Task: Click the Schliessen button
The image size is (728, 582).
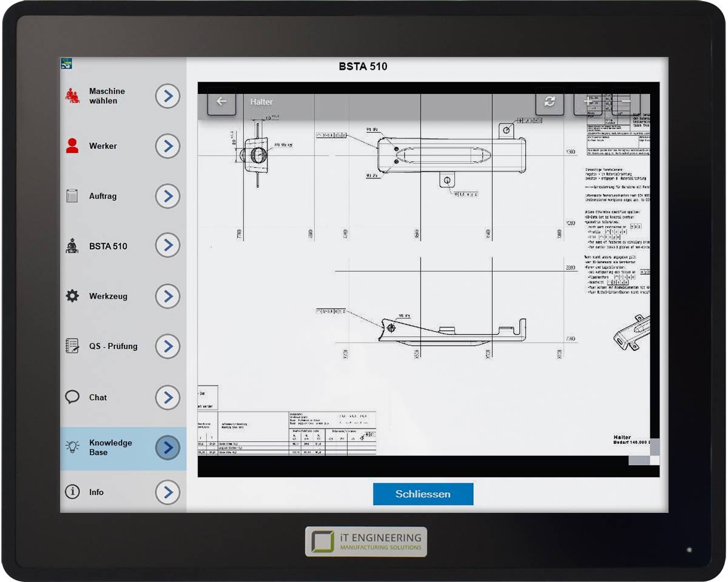Action: coord(423,494)
